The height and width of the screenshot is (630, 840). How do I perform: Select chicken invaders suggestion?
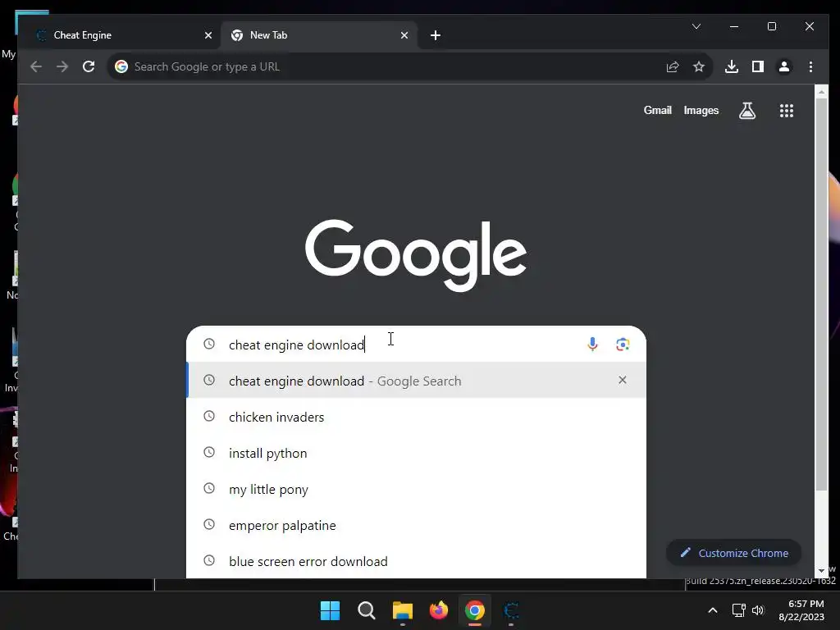416,417
